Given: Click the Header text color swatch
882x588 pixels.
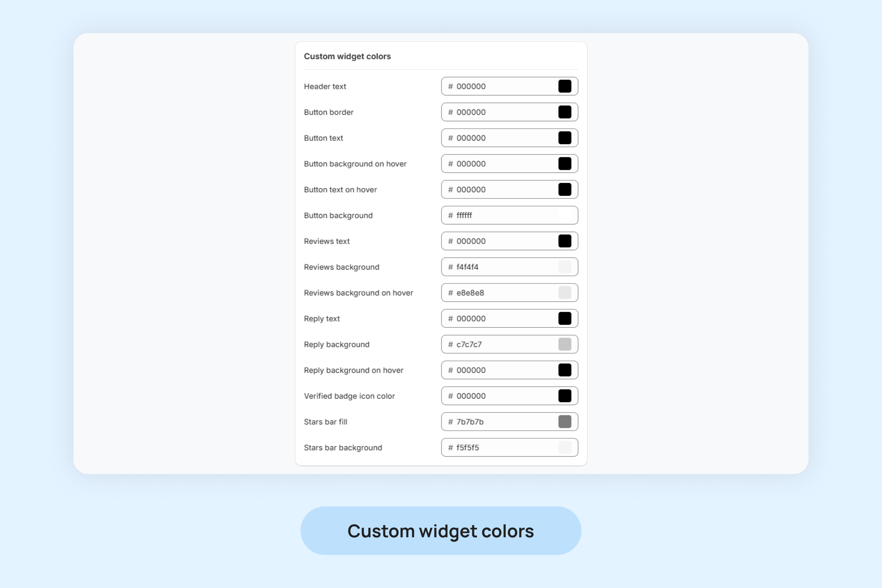Looking at the screenshot, I should click(x=564, y=86).
